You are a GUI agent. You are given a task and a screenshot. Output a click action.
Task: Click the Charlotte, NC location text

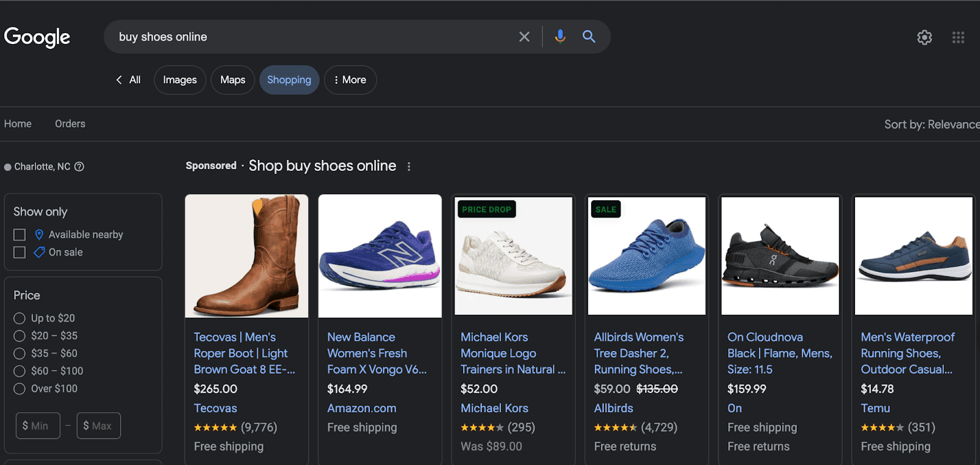(x=42, y=167)
